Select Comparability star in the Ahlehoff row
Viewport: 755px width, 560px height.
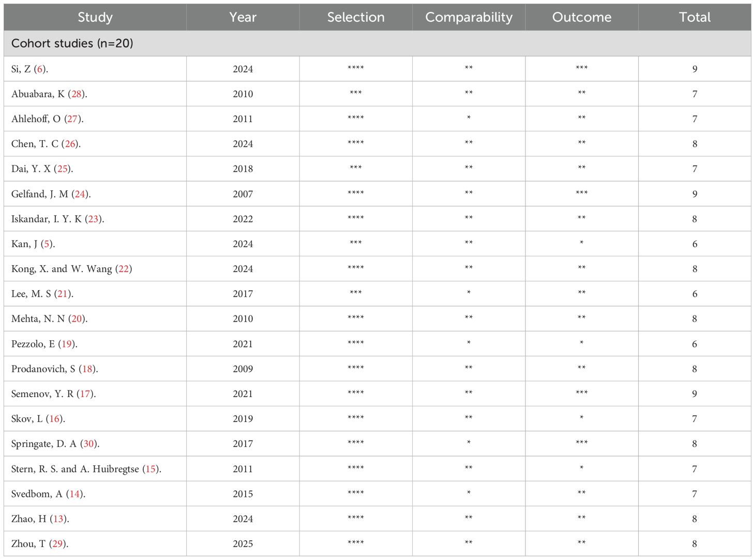(469, 117)
